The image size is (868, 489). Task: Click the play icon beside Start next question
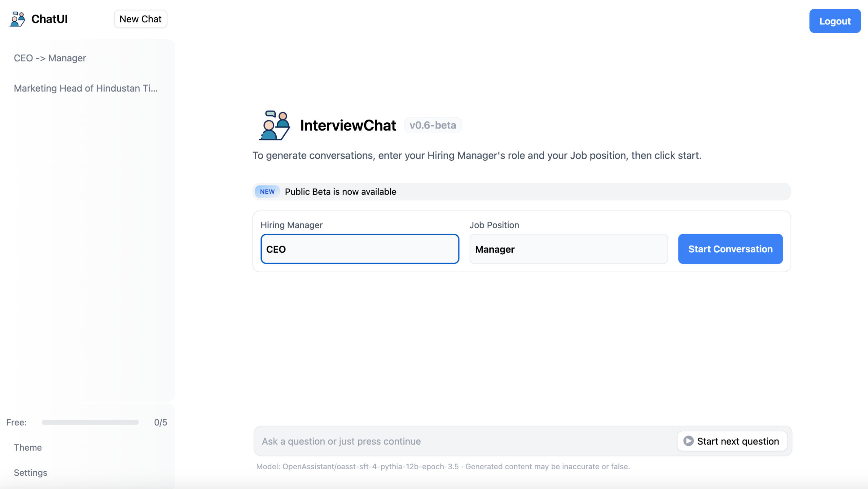(688, 441)
